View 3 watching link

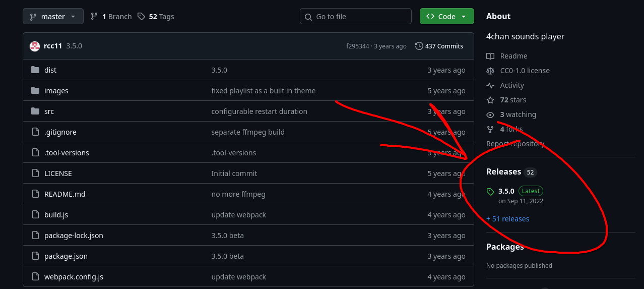tap(518, 114)
